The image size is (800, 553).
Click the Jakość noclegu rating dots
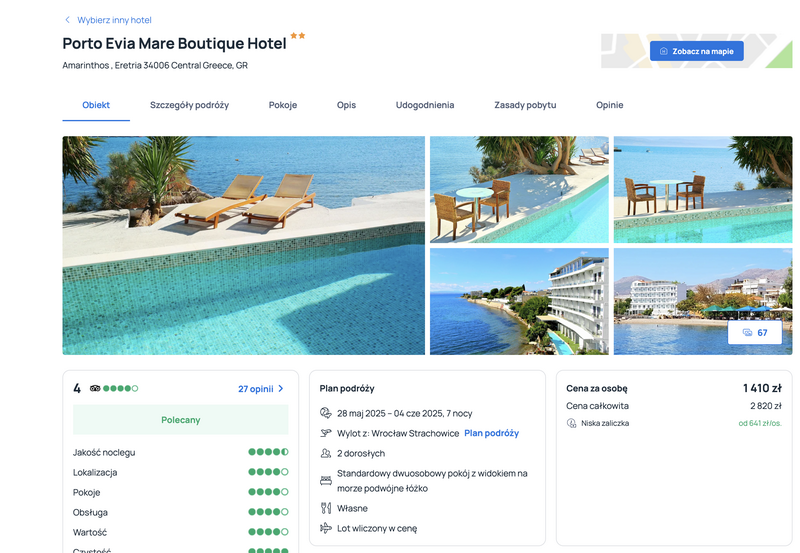[x=268, y=452]
